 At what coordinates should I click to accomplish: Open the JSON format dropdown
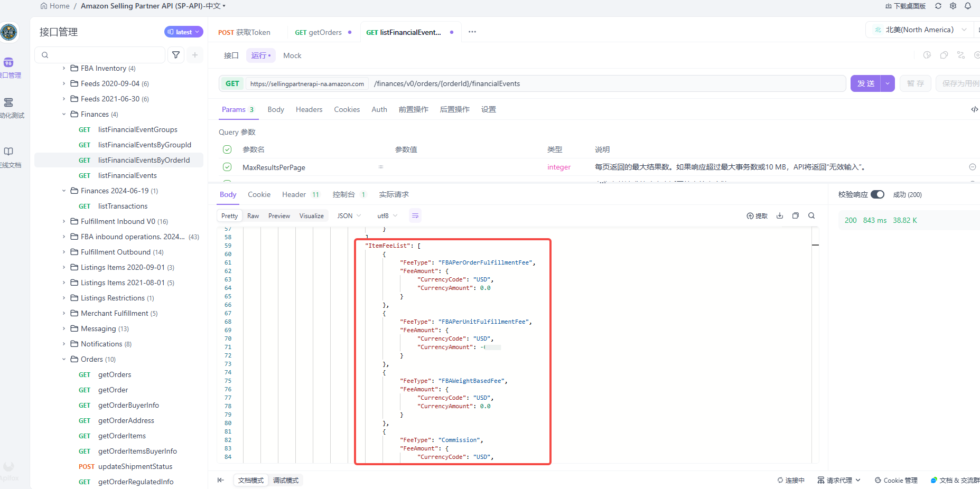349,215
